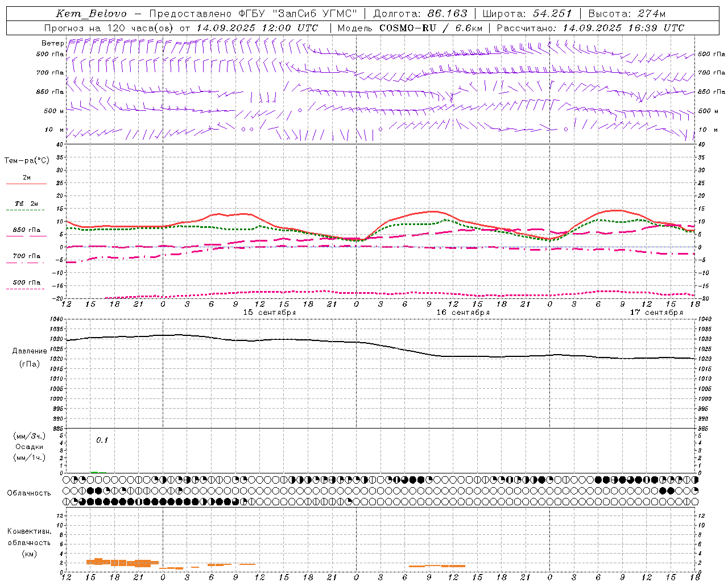The height and width of the screenshot is (582, 728).
Task: Select the Прогноз на 120 часа(ов) text
Action: coord(110,28)
